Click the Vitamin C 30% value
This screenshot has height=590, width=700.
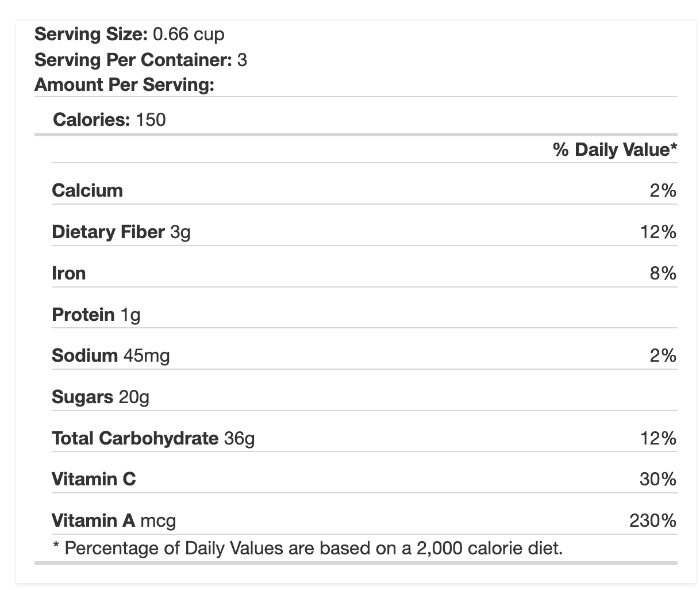pyautogui.click(x=658, y=479)
